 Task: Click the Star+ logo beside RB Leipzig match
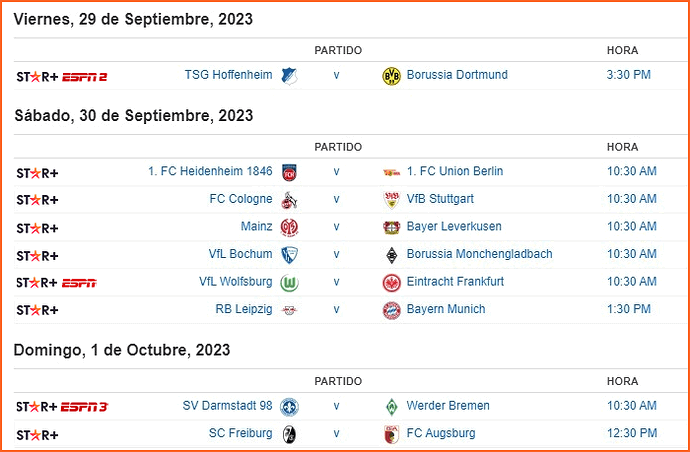click(37, 310)
